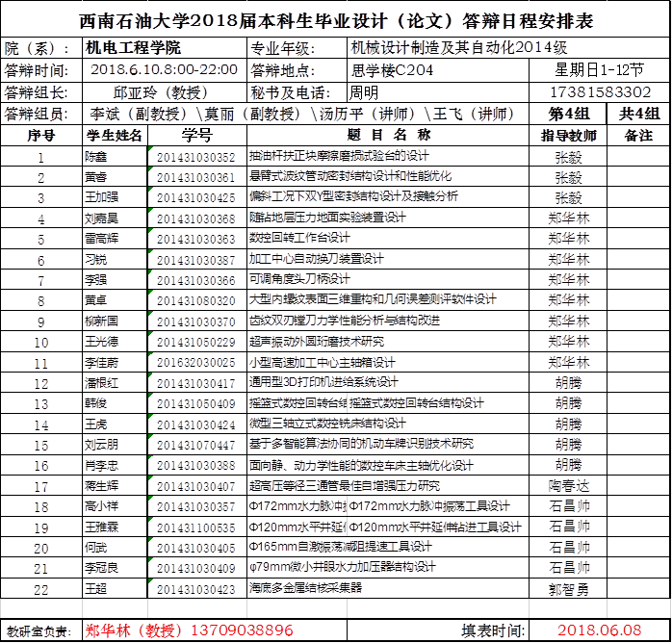Select the 第4组 cell in the header

click(x=568, y=115)
